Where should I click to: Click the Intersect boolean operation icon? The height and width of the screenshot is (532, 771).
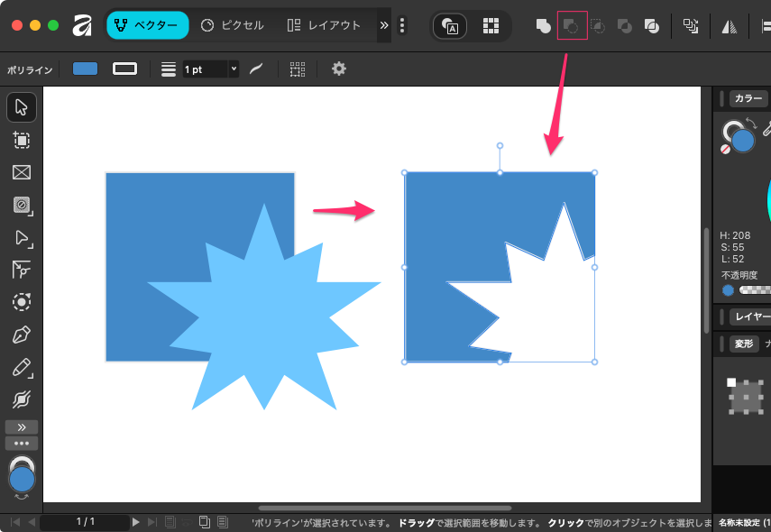[x=598, y=25]
